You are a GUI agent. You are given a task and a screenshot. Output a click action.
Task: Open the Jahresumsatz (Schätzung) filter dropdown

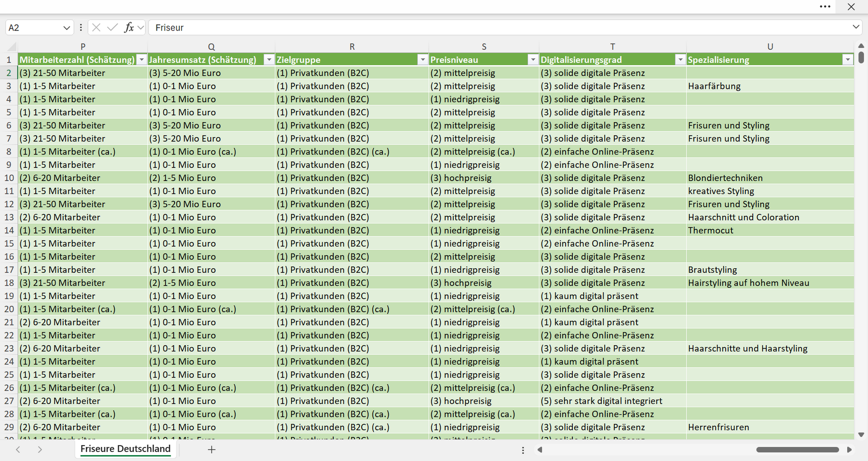(269, 60)
